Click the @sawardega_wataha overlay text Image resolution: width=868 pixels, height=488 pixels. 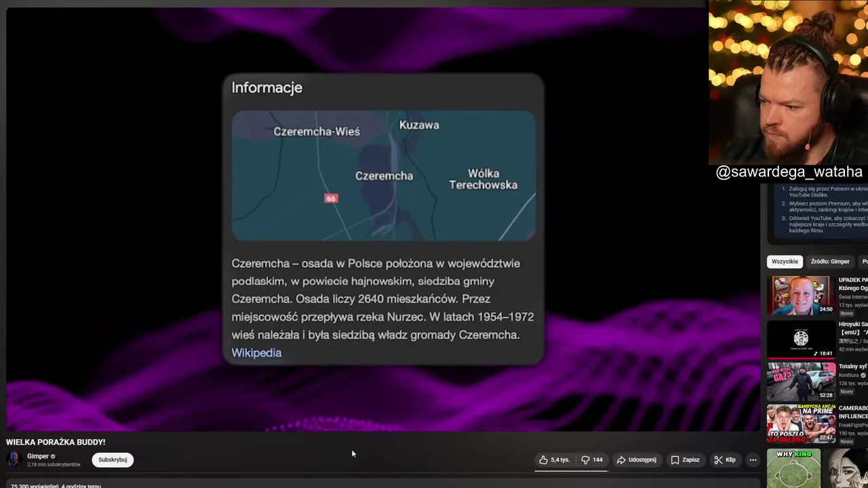789,172
